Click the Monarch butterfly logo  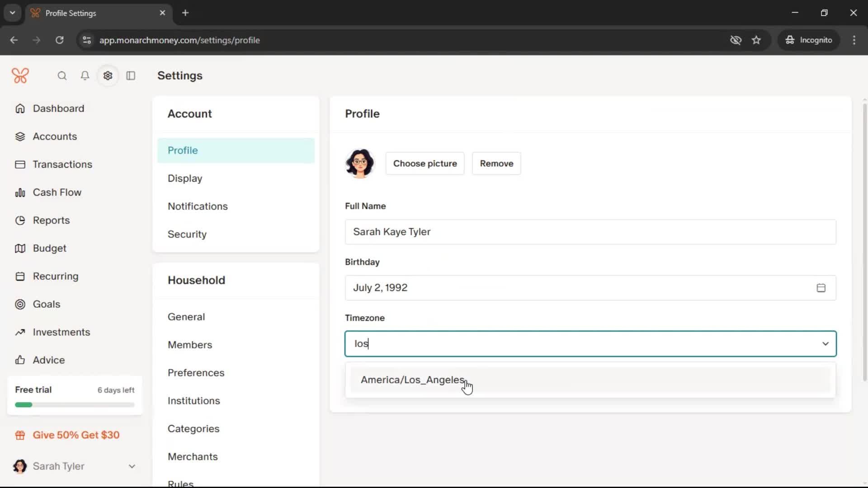tap(20, 75)
